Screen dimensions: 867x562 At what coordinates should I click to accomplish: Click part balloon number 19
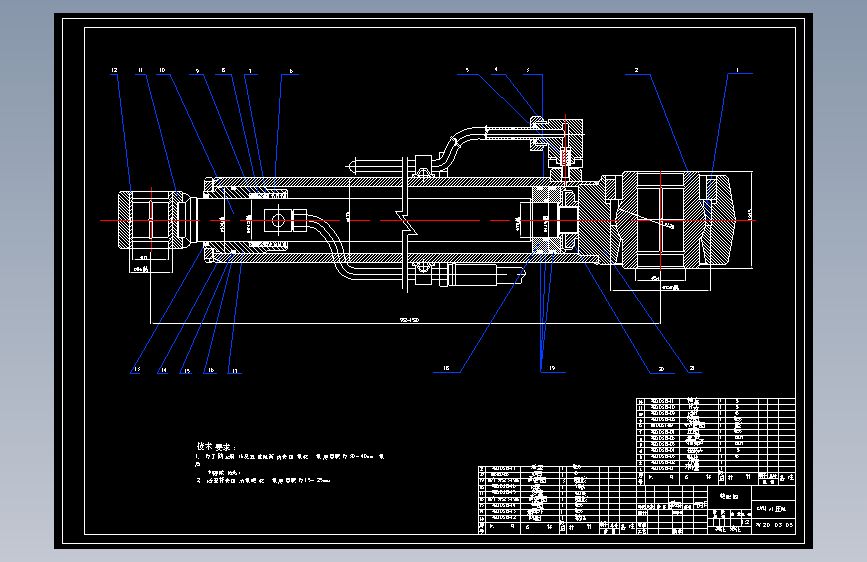552,368
